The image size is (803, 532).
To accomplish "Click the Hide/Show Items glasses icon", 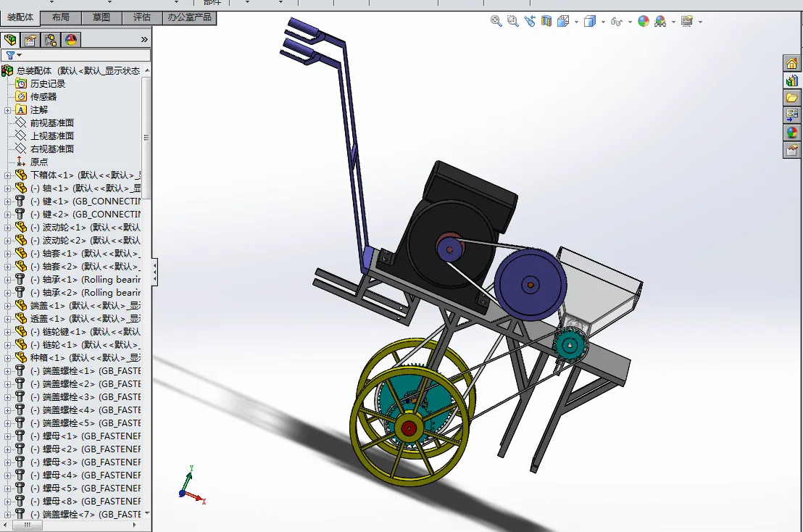I will coord(617,22).
